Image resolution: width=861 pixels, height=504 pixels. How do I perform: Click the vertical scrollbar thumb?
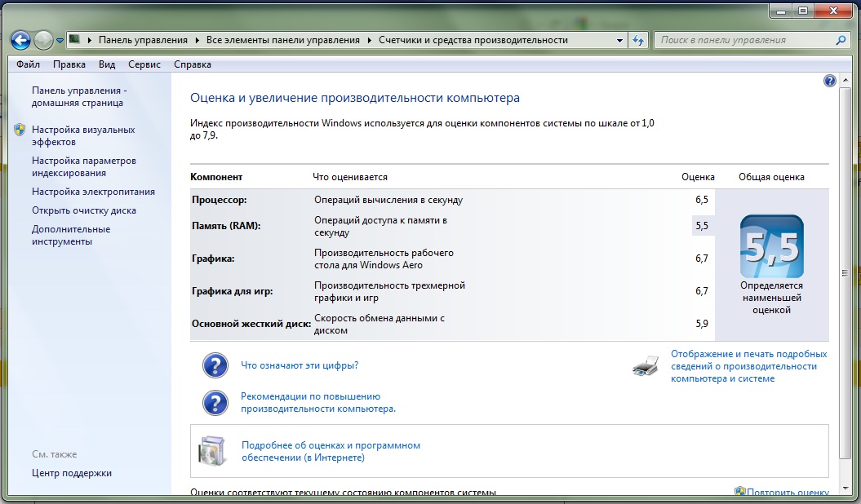(845, 273)
